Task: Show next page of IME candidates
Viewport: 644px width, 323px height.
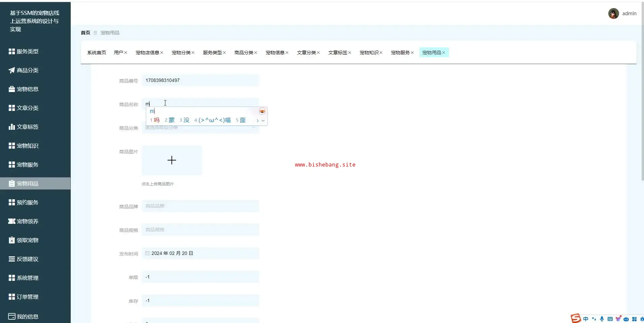Action: click(x=258, y=120)
